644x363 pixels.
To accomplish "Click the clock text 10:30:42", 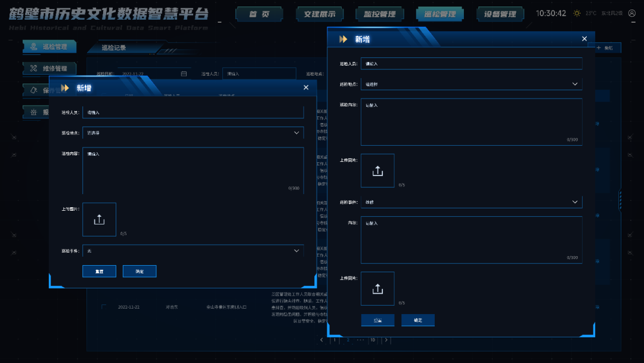I will 551,13.
